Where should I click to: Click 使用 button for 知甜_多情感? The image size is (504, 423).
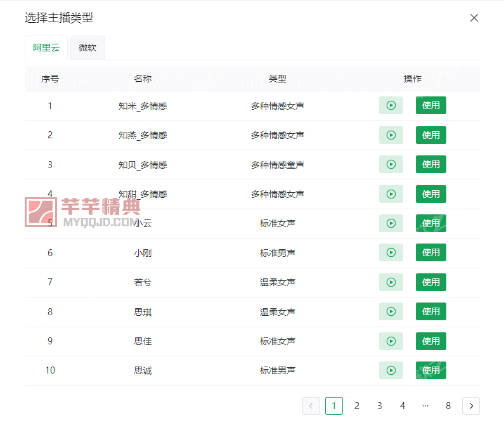(x=430, y=194)
